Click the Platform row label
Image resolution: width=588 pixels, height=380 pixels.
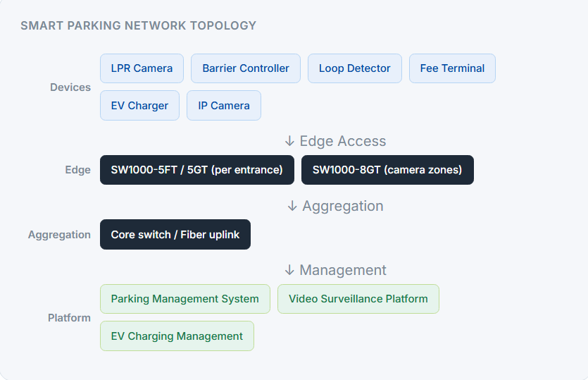70,318
